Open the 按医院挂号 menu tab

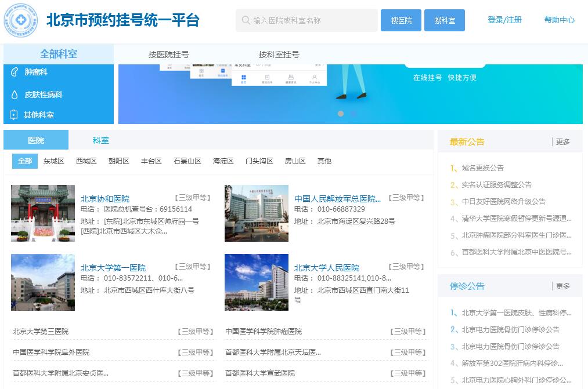(x=169, y=54)
